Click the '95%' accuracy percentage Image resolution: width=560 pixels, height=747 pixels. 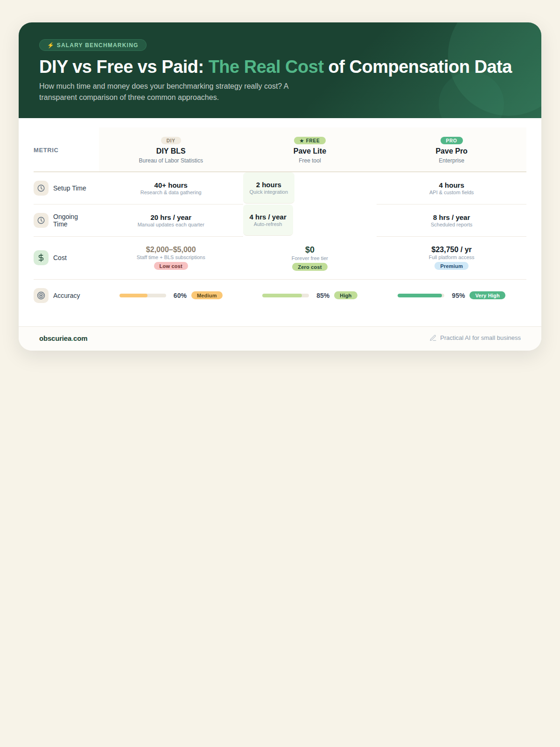pos(458,296)
